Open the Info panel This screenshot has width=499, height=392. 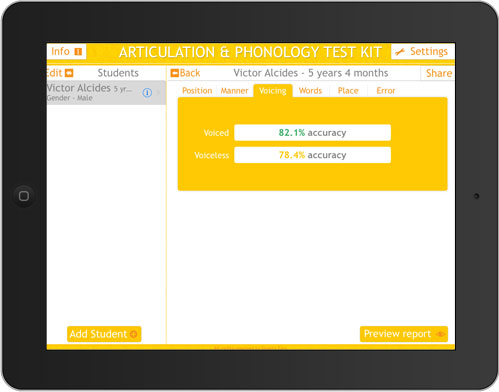coord(67,51)
